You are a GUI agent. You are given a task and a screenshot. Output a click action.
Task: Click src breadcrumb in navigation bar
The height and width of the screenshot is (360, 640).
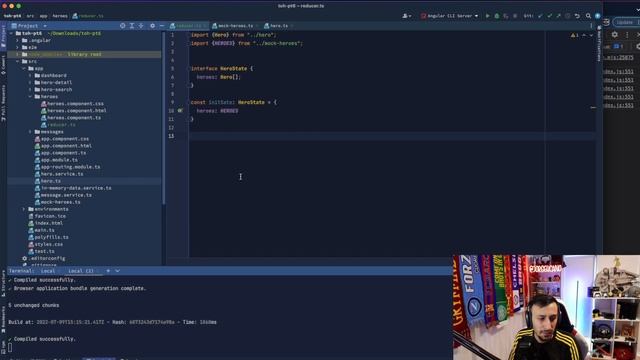click(x=30, y=16)
